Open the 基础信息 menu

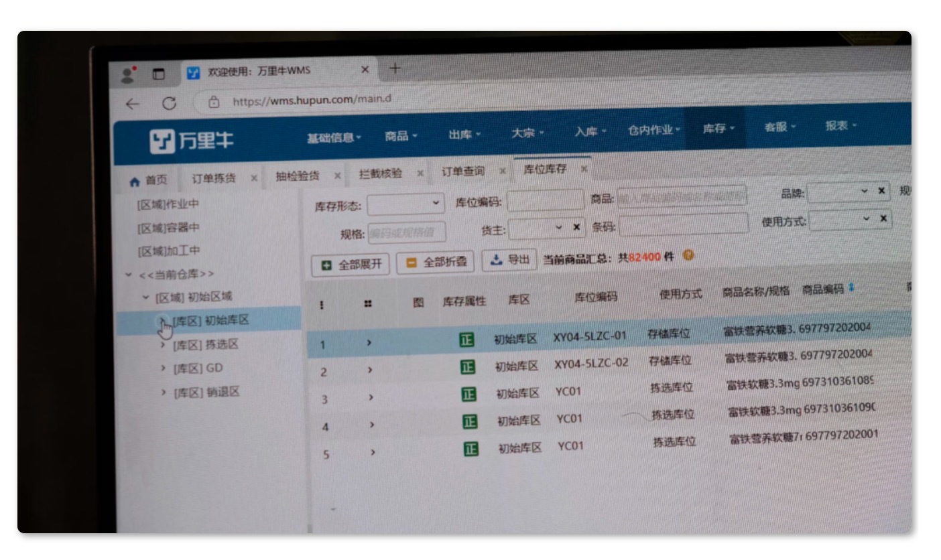coord(334,137)
